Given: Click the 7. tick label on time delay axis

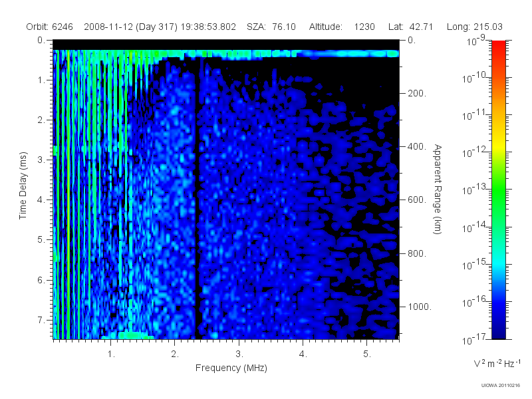Looking at the screenshot, I should (41, 320).
